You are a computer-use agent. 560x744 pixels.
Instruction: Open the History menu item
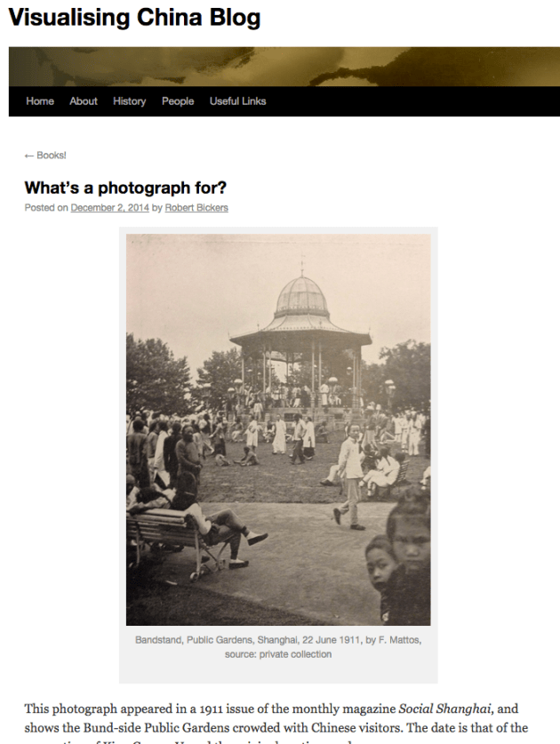129,101
